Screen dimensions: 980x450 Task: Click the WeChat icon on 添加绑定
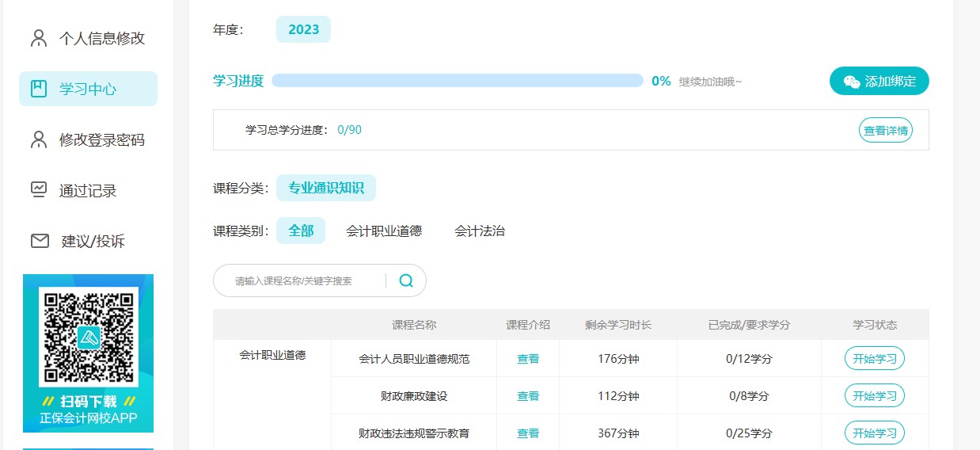point(852,82)
